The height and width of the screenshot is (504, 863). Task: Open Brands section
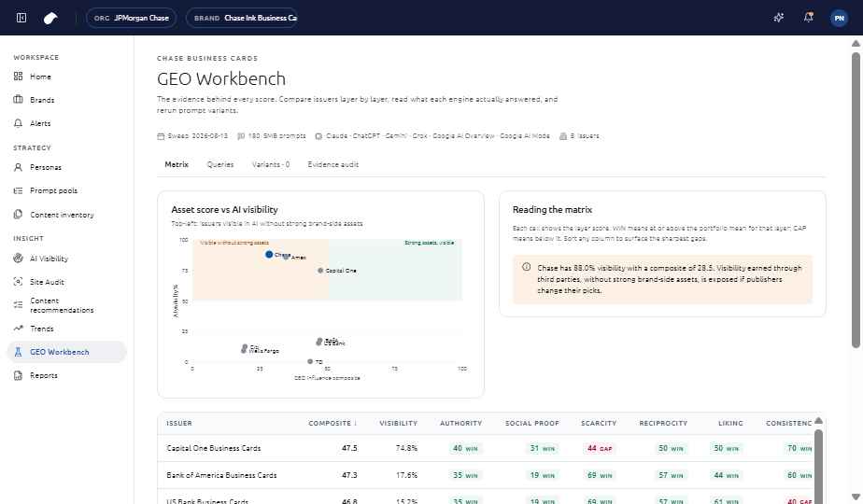tap(42, 100)
